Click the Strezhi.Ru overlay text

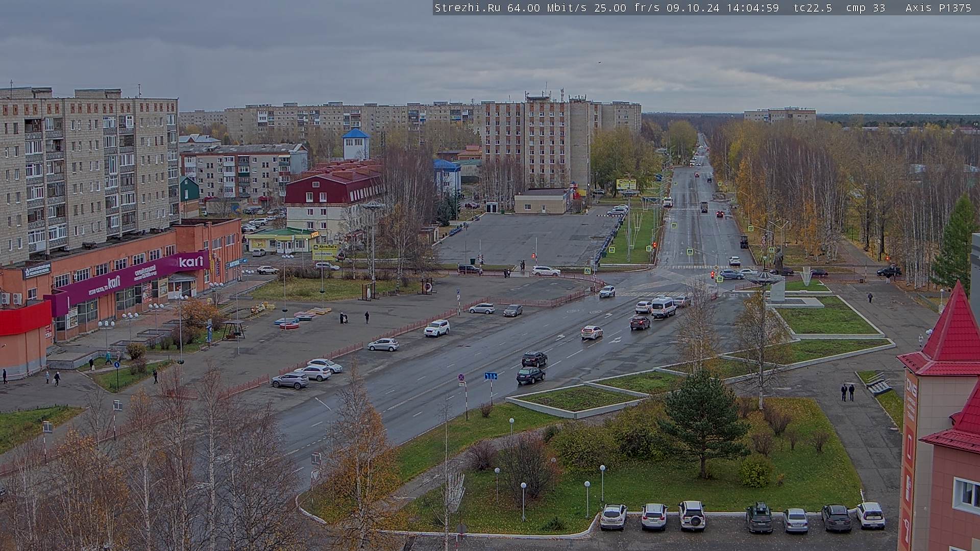pos(467,8)
